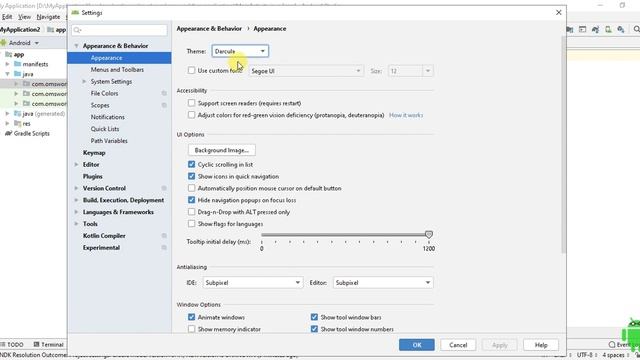Click the Tooltip initial delay slider handle
This screenshot has height=360, width=640.
[429, 234]
